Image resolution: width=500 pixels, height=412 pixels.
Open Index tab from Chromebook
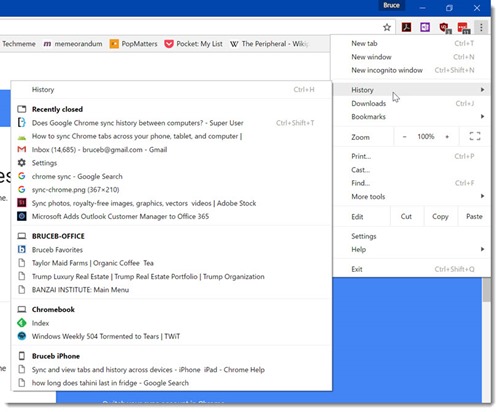tap(172, 323)
